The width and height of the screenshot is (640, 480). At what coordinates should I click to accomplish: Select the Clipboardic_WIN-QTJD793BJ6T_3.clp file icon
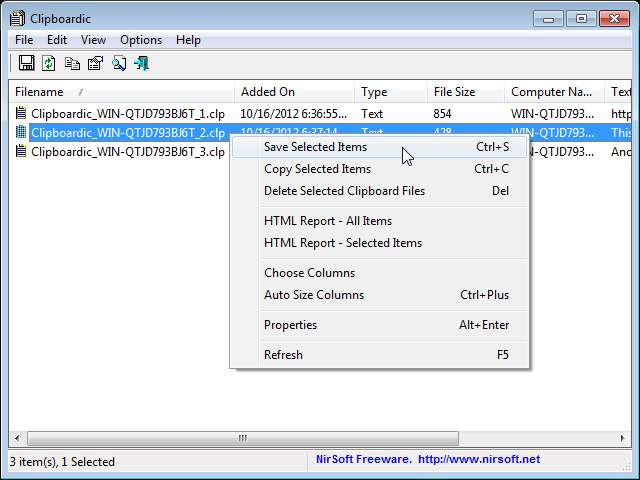[x=21, y=152]
